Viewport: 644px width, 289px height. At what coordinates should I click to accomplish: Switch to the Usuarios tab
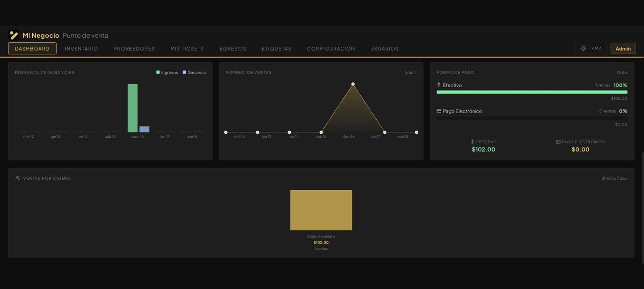click(x=385, y=49)
